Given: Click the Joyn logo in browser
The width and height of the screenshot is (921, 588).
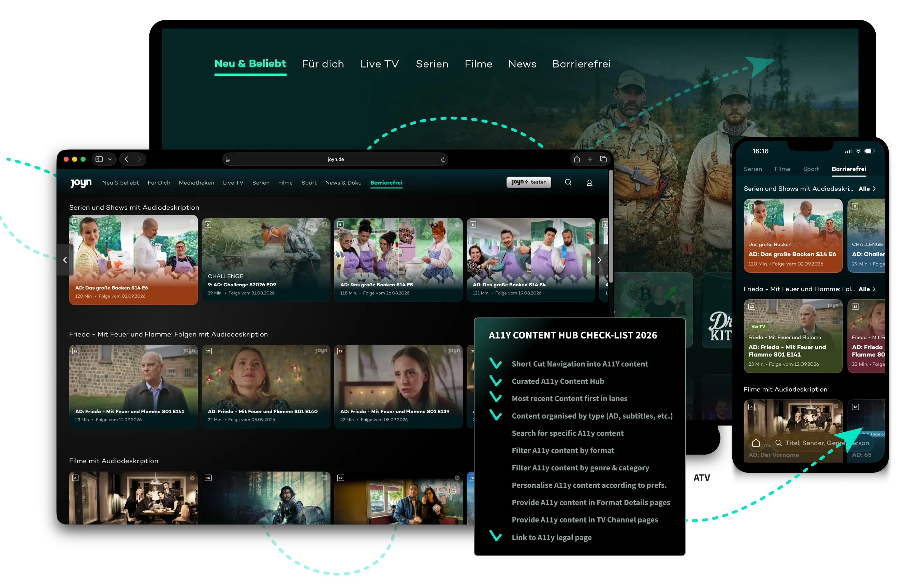Looking at the screenshot, I should point(81,183).
